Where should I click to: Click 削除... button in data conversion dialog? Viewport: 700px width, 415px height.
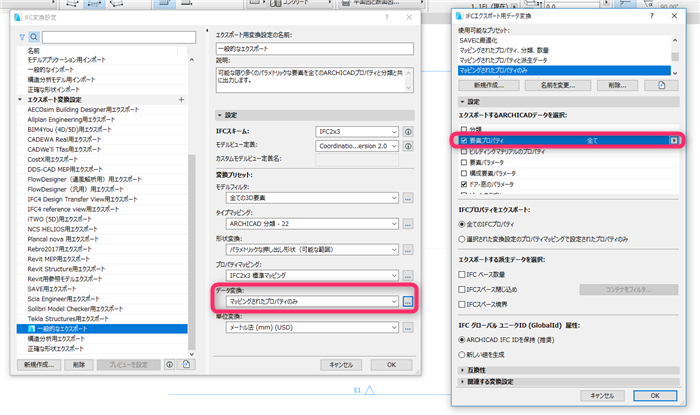click(617, 85)
